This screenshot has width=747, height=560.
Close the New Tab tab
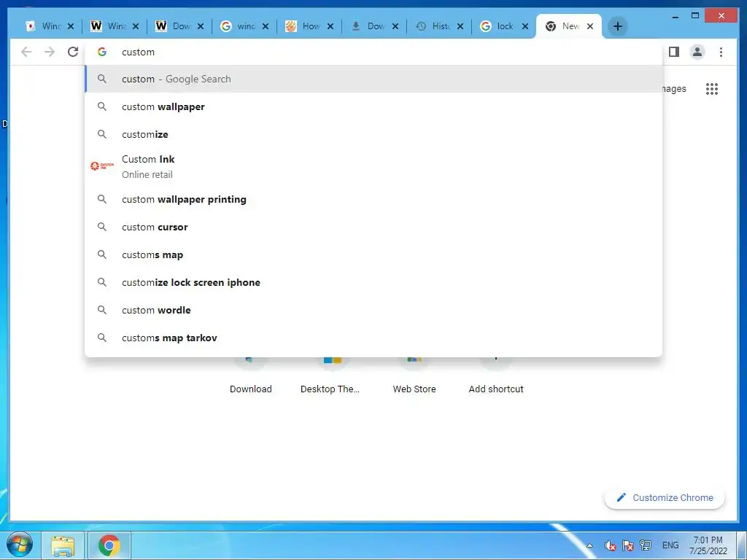coord(589,26)
